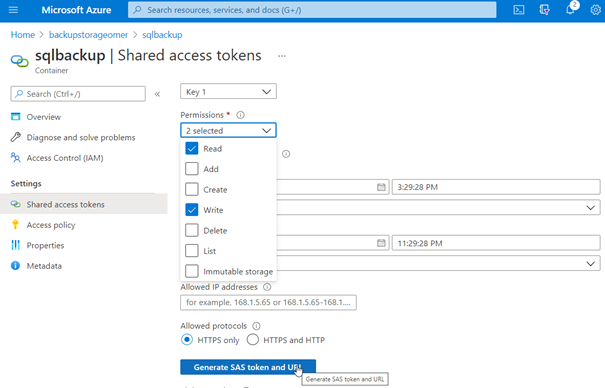Focus the top search resources field
Image resolution: width=605 pixels, height=388 pixels.
[312, 10]
